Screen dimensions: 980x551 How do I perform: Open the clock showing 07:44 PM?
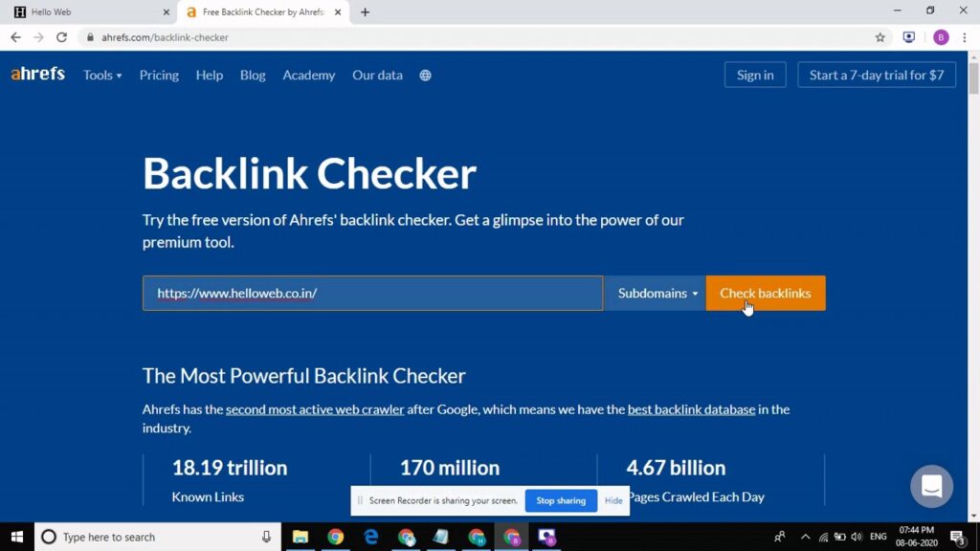coord(916,537)
